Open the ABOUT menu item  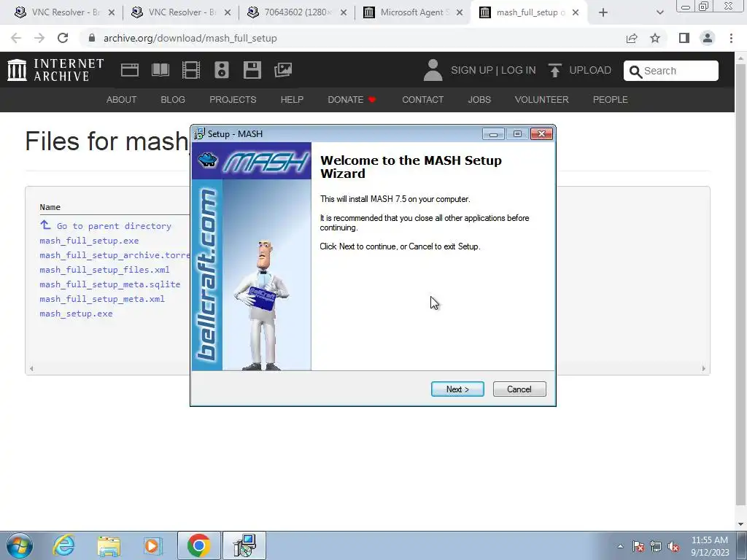[122, 99]
